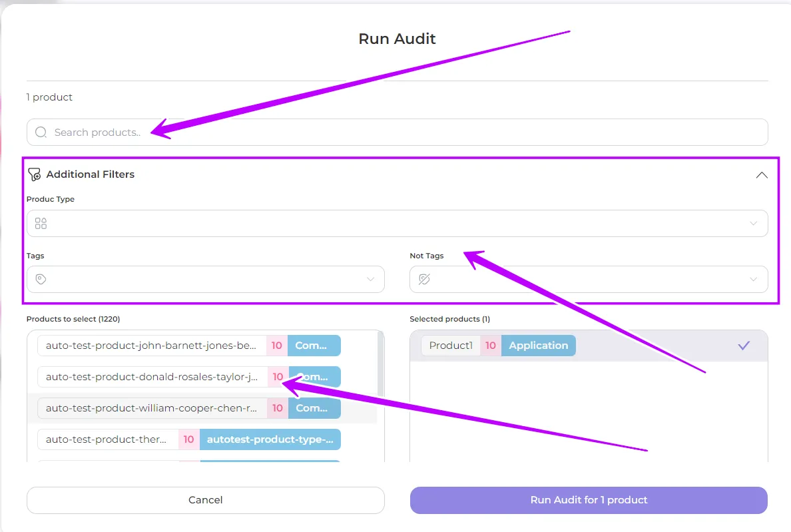Click the Tags label icon
The width and height of the screenshot is (791, 532).
click(41, 280)
